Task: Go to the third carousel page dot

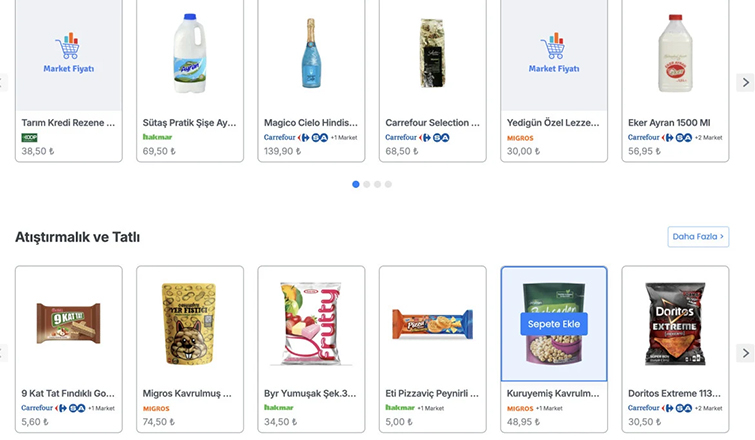Action: click(x=378, y=184)
